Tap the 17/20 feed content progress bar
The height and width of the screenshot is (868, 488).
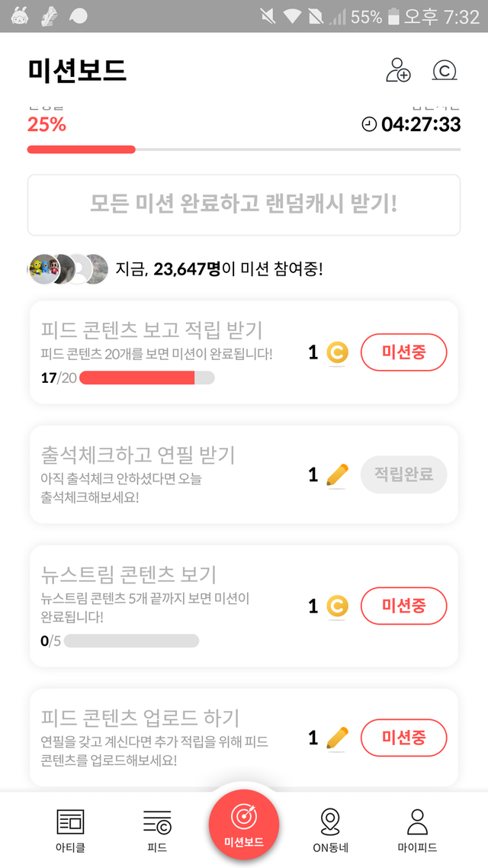click(146, 378)
